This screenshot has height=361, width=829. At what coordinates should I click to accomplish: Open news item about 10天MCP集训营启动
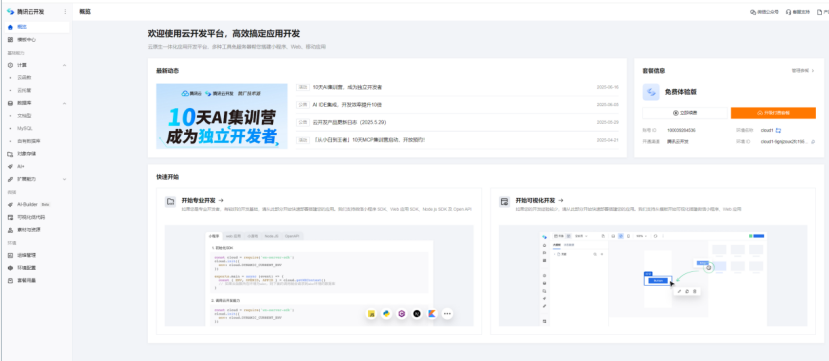[369, 140]
